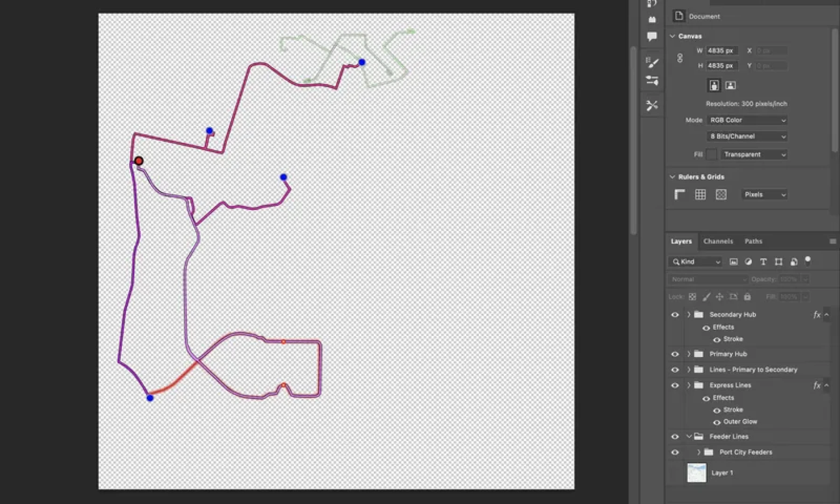
Task: Hide the Secondary Hub layer group
Action: coord(675,315)
